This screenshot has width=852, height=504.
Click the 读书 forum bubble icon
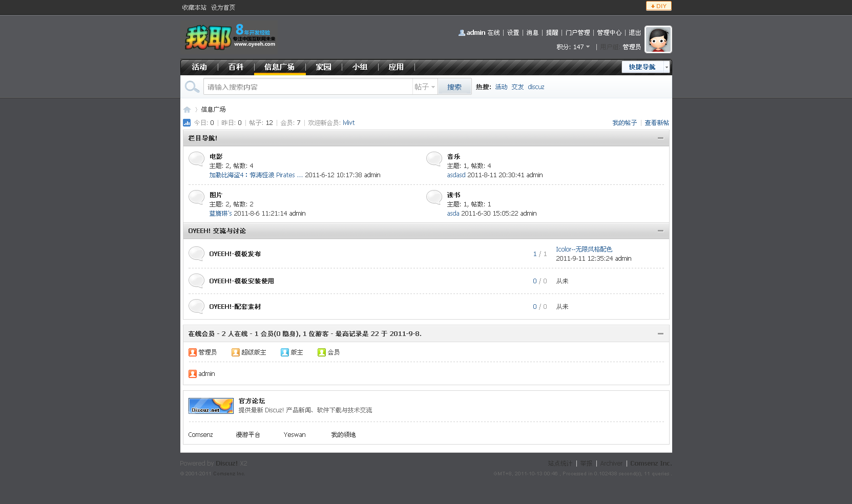coord(434,198)
